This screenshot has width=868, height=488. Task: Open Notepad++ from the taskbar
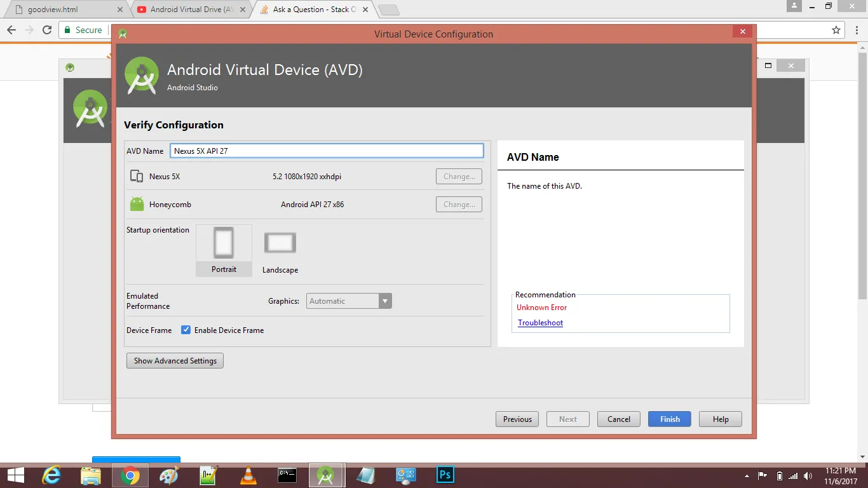[x=208, y=475]
